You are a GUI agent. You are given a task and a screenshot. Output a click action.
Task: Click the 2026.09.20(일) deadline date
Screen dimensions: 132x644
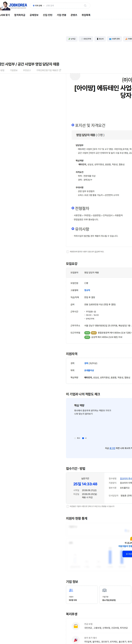click(x=89, y=494)
